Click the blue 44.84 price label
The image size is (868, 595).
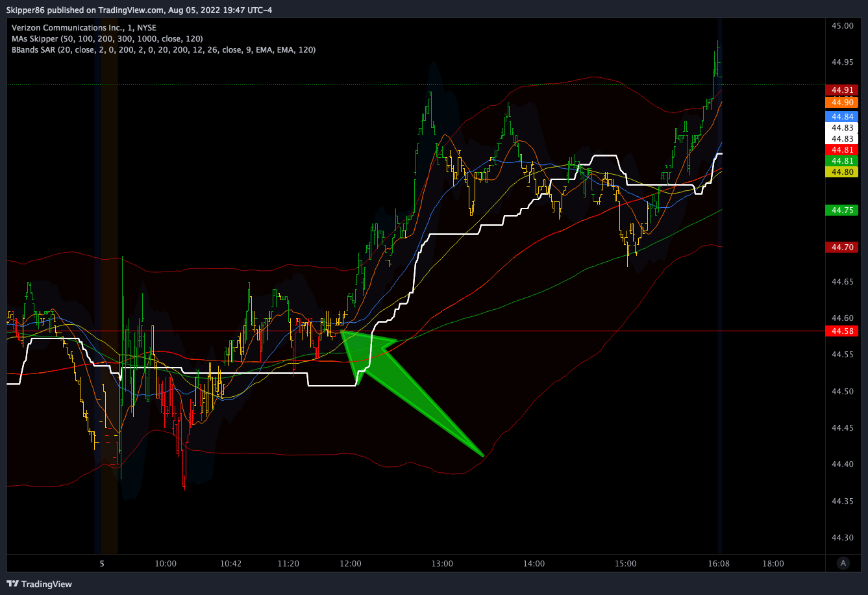coord(842,116)
